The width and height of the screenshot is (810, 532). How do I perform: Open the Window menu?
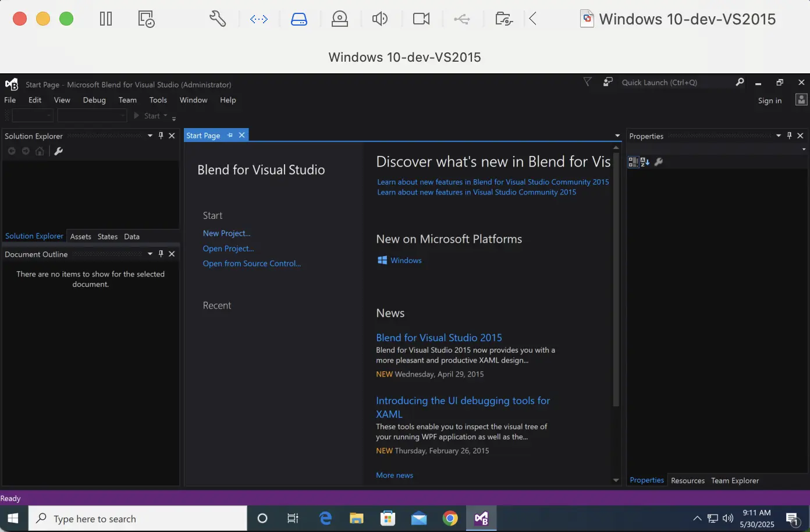pyautogui.click(x=193, y=100)
